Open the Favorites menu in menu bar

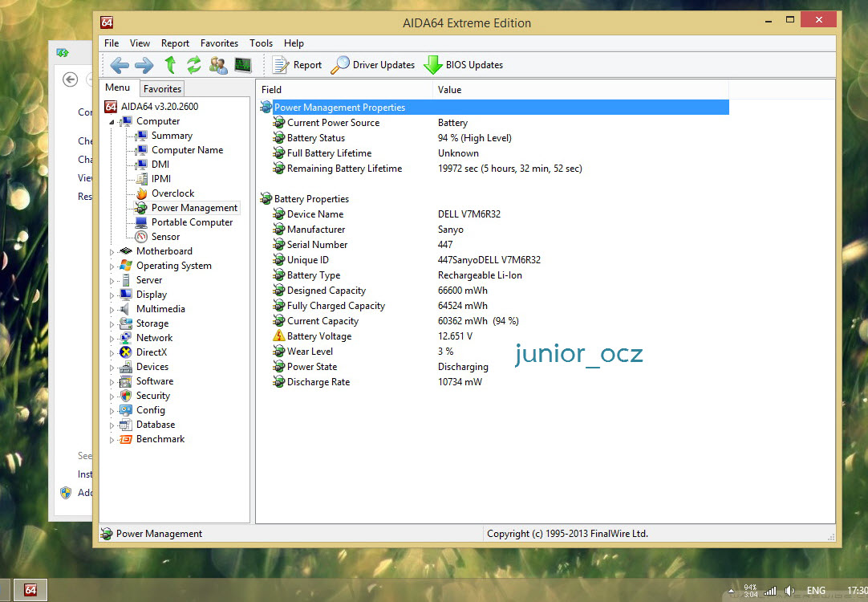(x=219, y=43)
